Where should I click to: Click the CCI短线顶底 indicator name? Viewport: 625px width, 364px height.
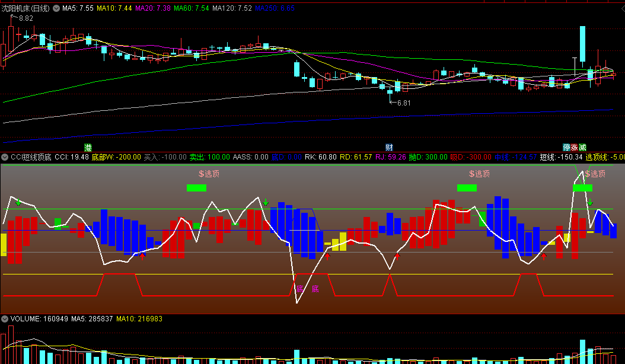tap(31, 157)
